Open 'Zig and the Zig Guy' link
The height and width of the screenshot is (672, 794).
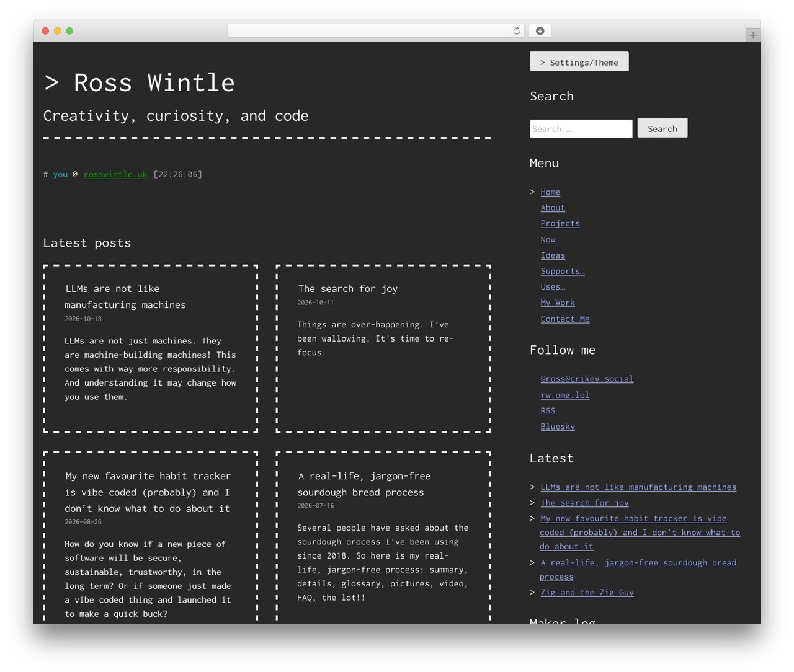587,593
